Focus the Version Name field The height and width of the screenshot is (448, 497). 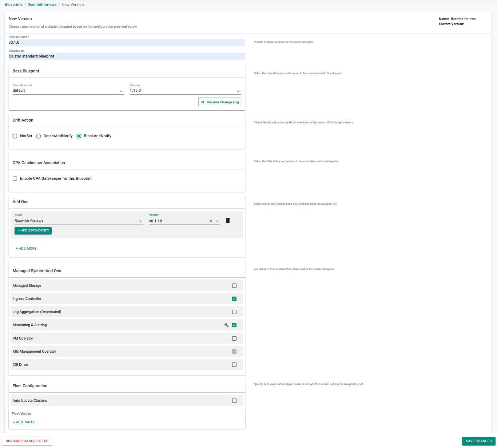pos(127,43)
